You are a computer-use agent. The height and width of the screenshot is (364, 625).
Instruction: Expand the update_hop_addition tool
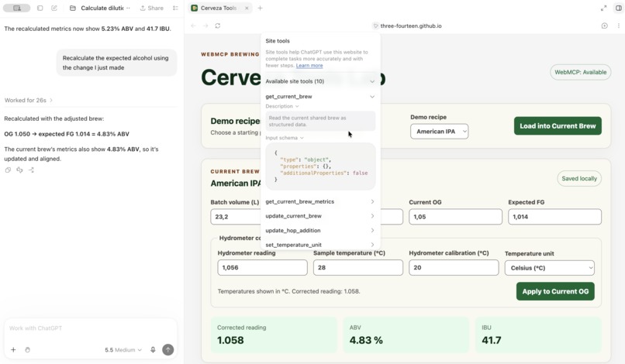pos(320,230)
